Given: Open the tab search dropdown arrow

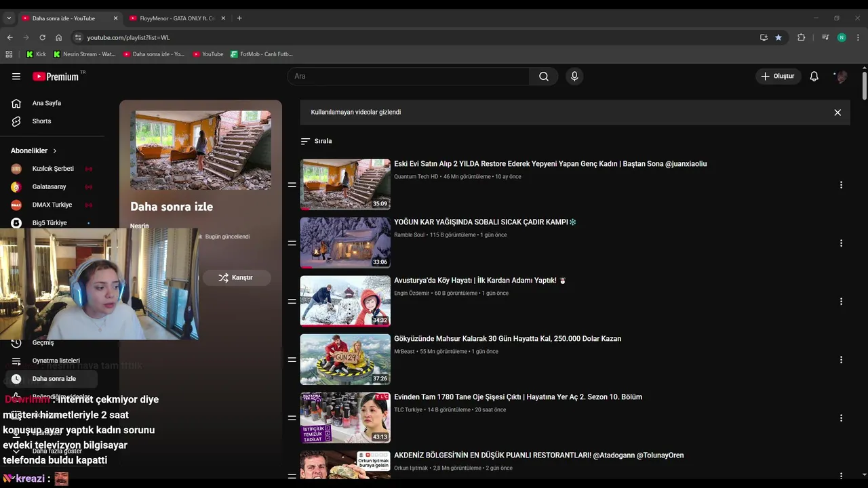Looking at the screenshot, I should point(9,18).
